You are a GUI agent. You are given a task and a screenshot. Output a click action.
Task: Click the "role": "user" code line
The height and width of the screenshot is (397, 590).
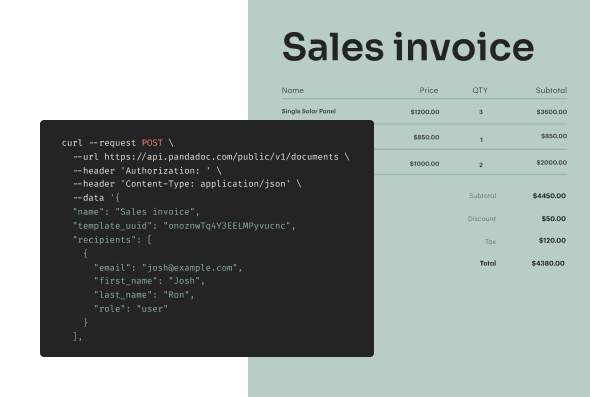point(131,309)
